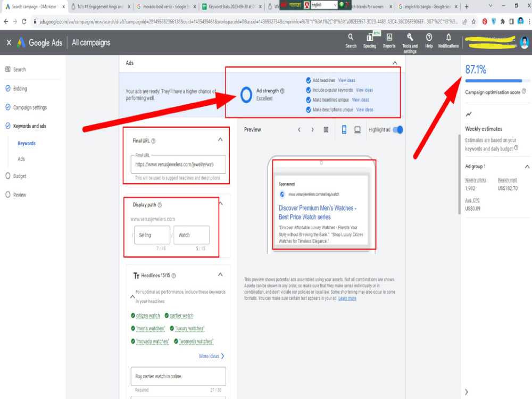Open the Notifications bell

[x=448, y=41]
